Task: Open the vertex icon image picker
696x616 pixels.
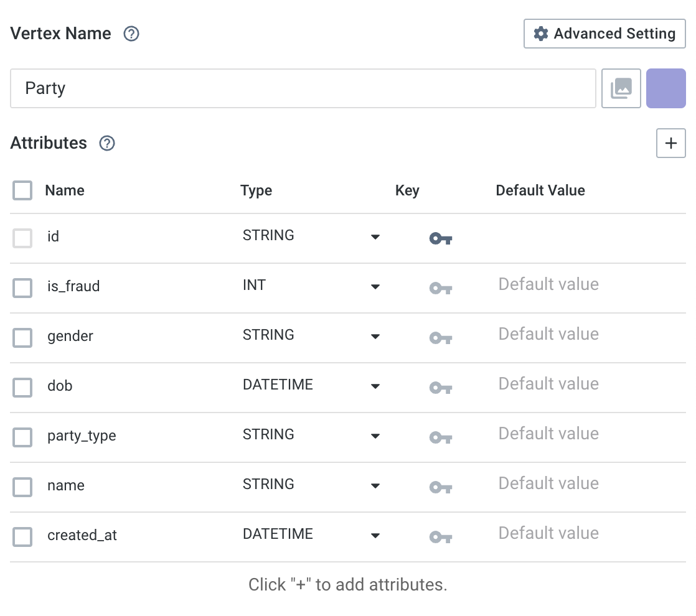Action: (x=621, y=88)
